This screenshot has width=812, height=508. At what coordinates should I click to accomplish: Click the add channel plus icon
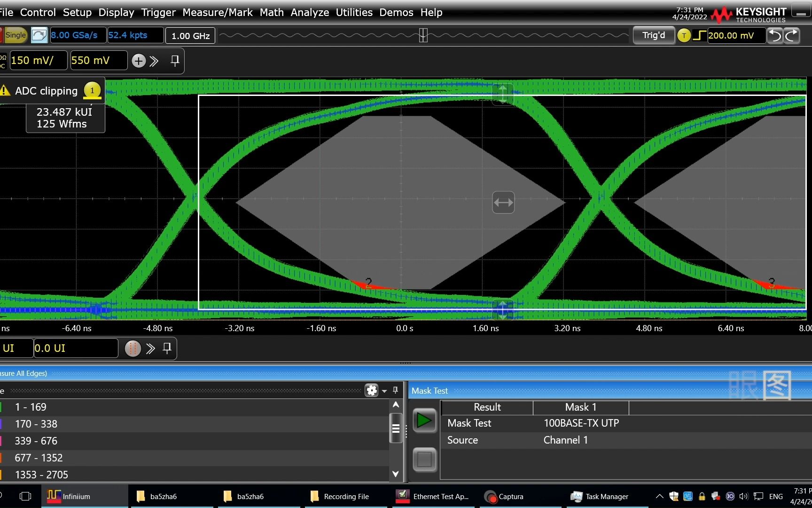pyautogui.click(x=139, y=61)
